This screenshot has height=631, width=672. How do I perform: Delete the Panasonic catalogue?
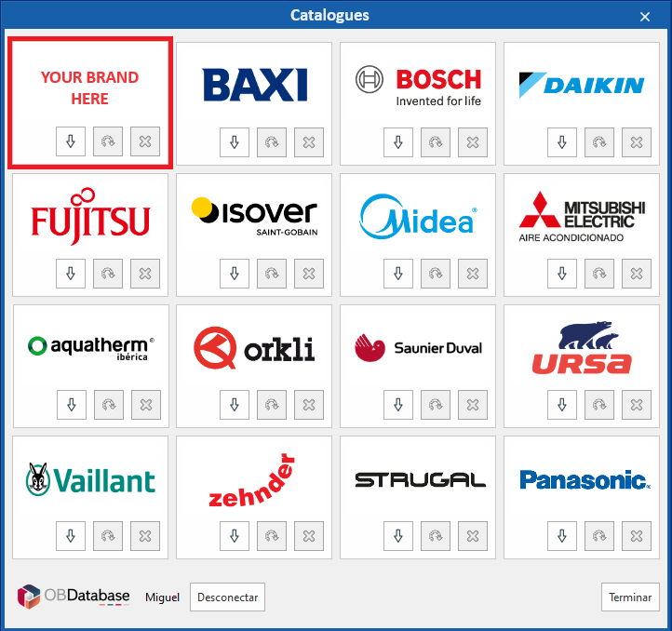(637, 536)
